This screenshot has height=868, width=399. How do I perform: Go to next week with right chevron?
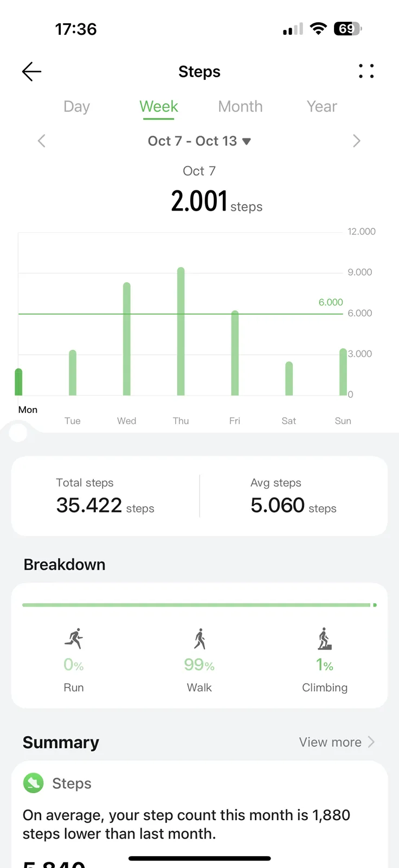point(356,141)
